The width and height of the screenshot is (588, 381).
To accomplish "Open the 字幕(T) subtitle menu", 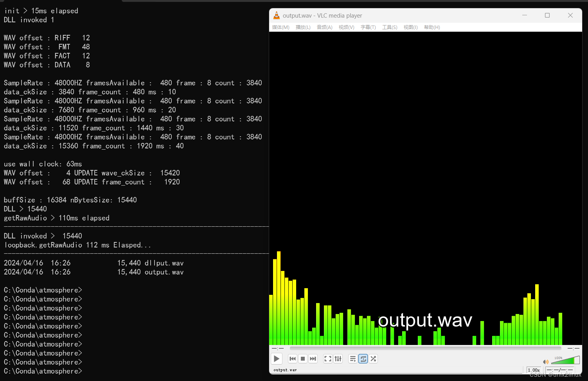I will point(368,27).
